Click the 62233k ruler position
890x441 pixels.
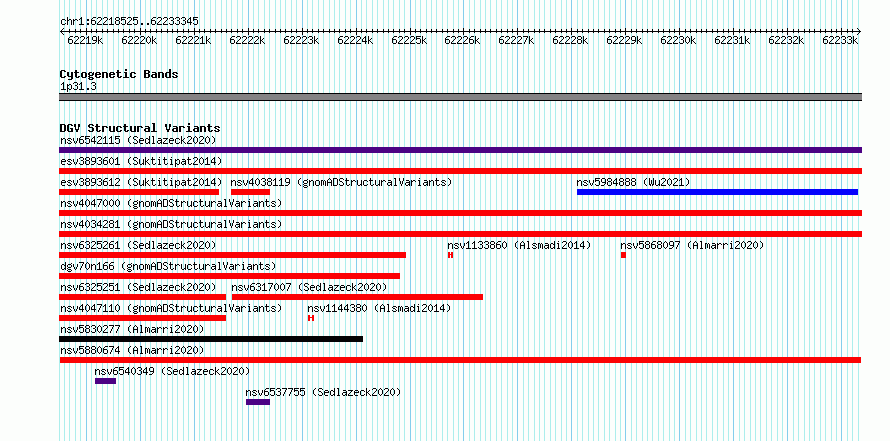pyautogui.click(x=839, y=41)
